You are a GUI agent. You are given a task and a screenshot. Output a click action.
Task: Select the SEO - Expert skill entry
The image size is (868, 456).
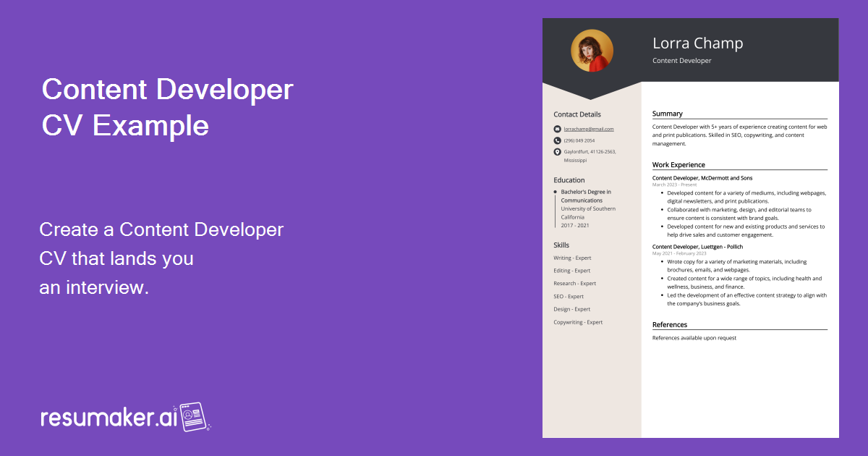tap(569, 297)
